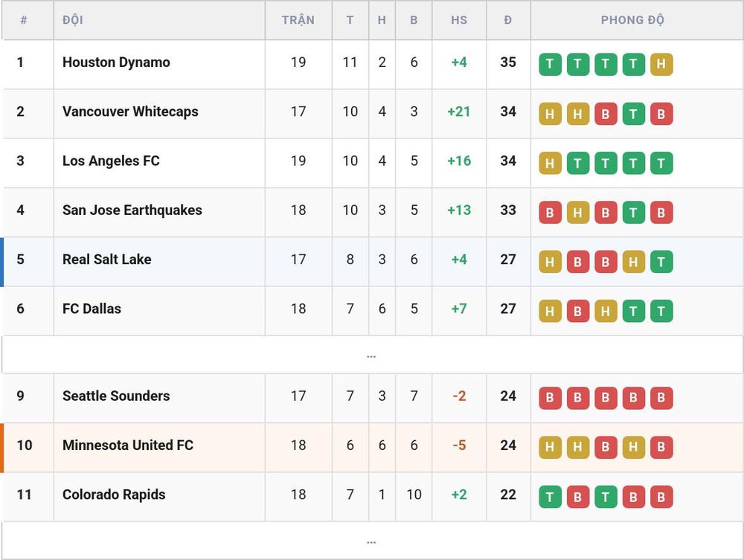Click Los Angeles FC's yellow H form badge
744x560 pixels.
[550, 163]
